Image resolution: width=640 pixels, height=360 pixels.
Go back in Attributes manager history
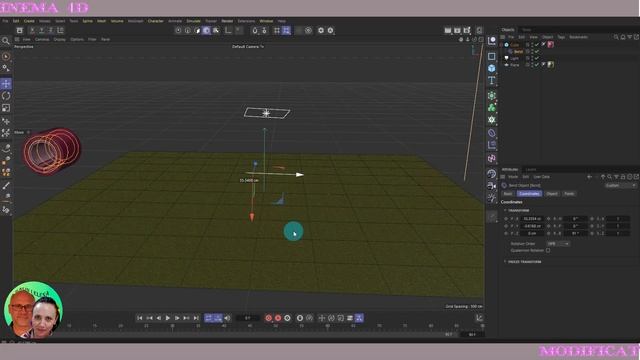click(589, 177)
